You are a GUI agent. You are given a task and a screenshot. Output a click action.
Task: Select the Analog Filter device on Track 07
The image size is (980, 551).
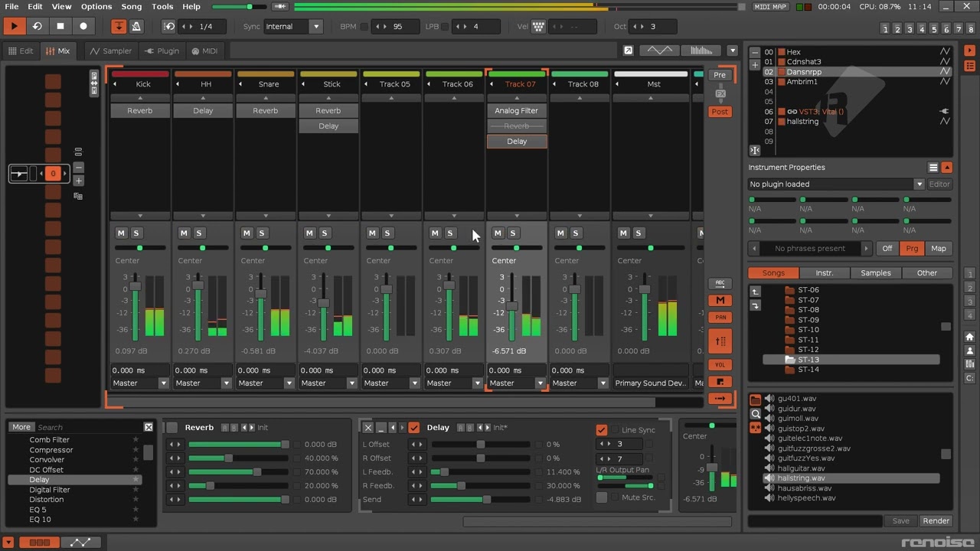click(517, 110)
